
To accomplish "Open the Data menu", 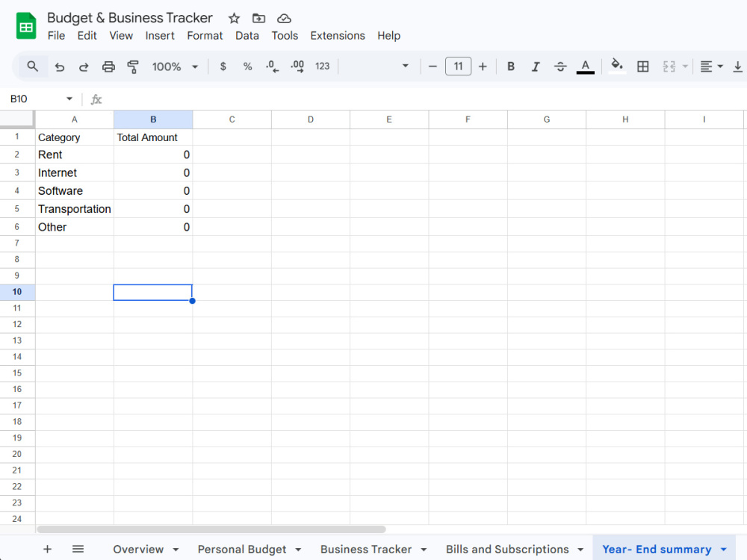I will coord(247,36).
